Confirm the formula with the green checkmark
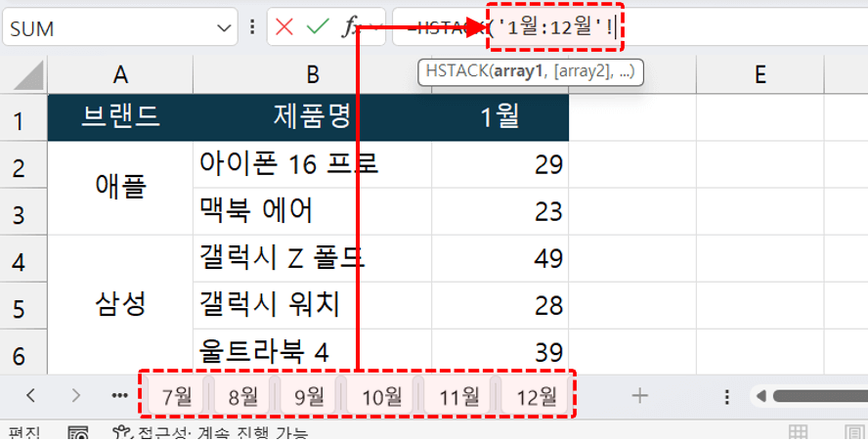 coord(318,26)
